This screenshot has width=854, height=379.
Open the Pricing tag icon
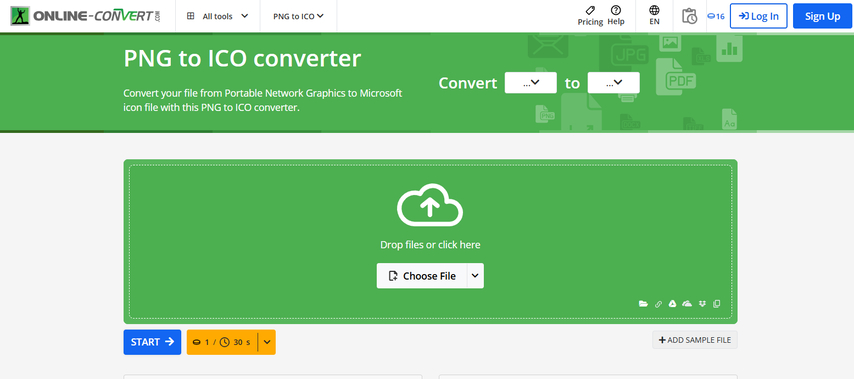tap(590, 10)
